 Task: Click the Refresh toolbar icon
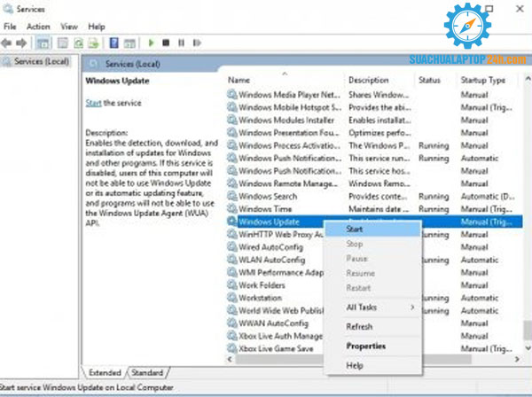(x=78, y=43)
